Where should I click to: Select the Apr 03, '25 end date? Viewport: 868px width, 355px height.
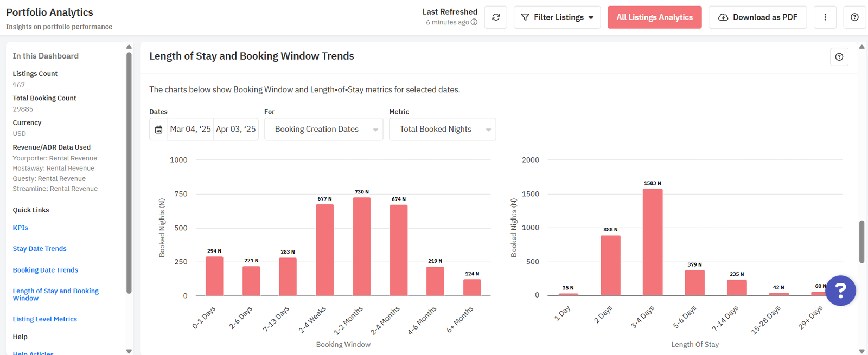(x=236, y=129)
